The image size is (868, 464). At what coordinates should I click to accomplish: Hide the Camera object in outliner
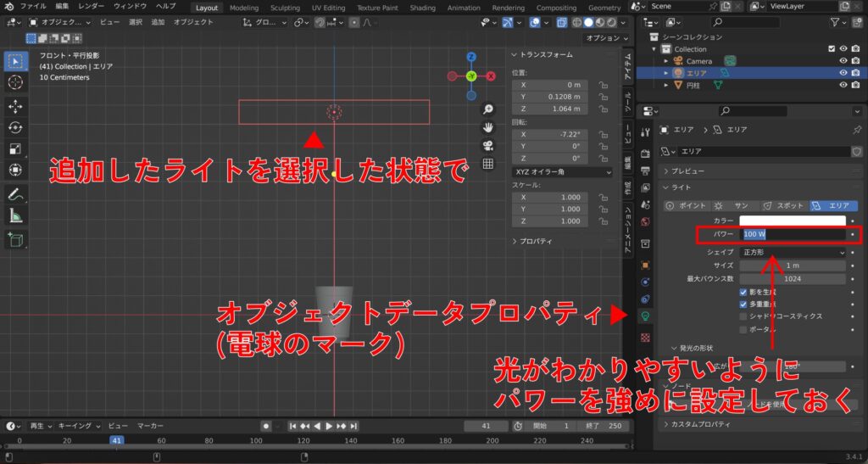(843, 61)
